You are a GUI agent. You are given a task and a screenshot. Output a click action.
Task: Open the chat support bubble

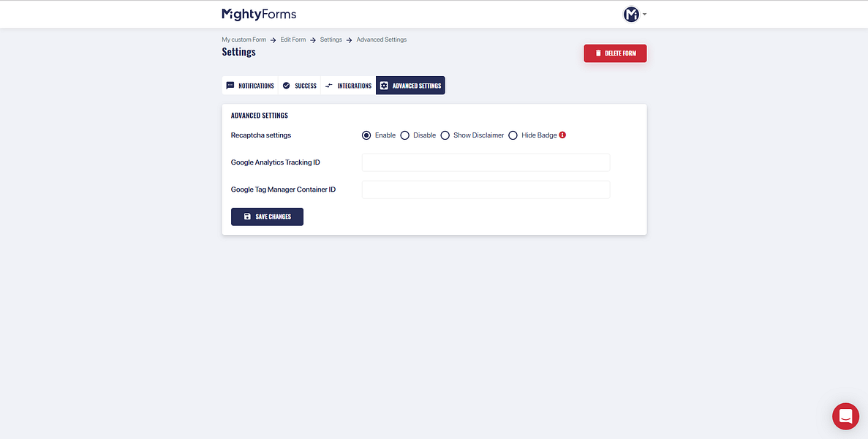coord(845,416)
